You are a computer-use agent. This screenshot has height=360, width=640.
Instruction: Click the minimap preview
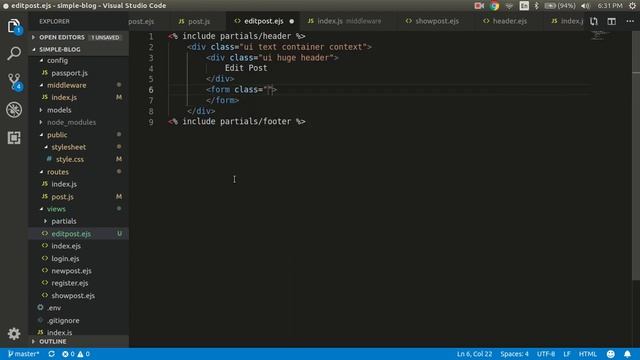pos(598,36)
